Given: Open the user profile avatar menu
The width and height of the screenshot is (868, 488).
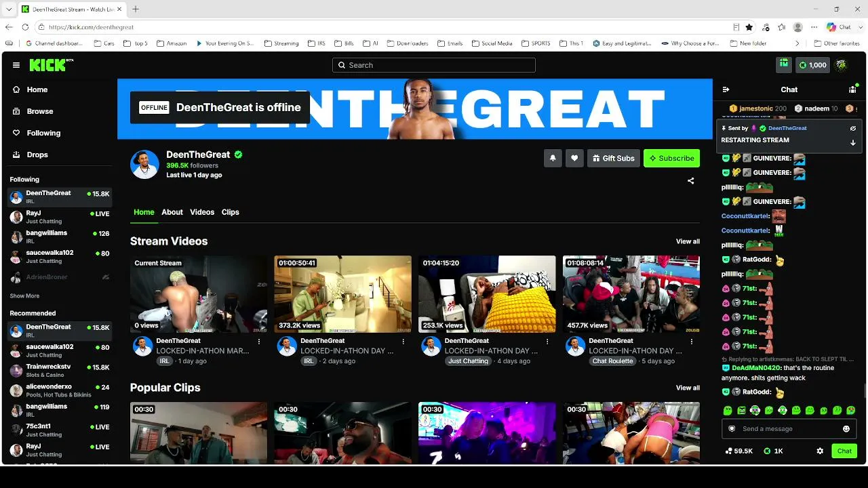Looking at the screenshot, I should 842,65.
